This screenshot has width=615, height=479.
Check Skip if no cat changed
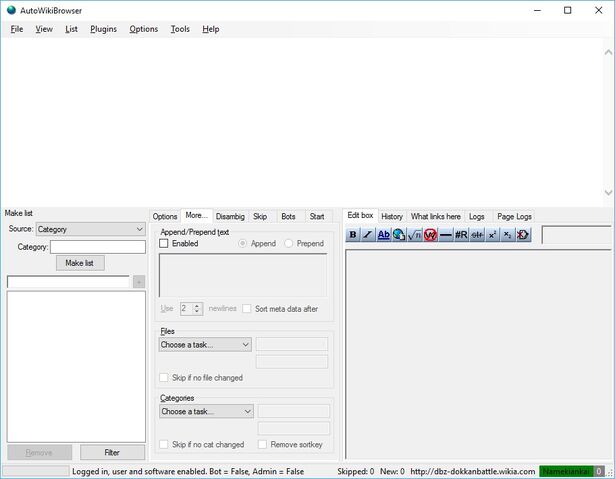[x=164, y=444]
